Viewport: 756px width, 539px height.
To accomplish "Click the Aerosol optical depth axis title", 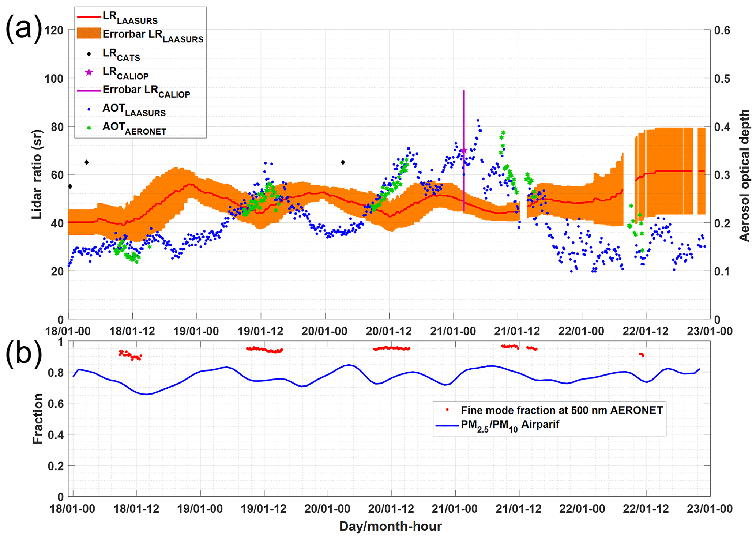I will pos(744,176).
